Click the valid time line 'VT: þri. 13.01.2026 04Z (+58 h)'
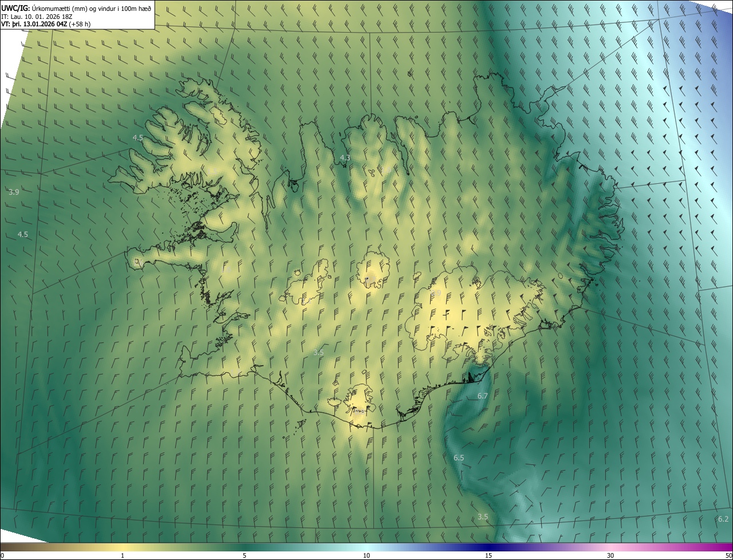The width and height of the screenshot is (733, 560). (x=46, y=24)
